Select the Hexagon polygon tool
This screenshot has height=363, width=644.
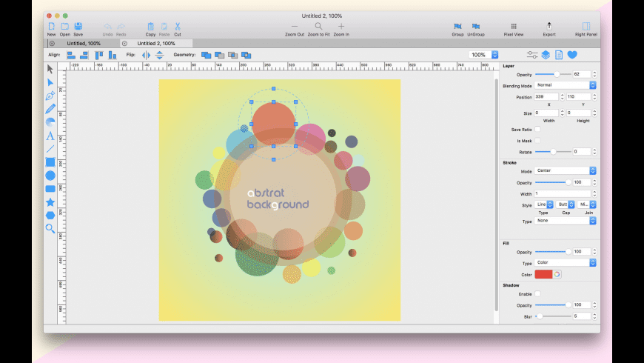click(x=50, y=215)
